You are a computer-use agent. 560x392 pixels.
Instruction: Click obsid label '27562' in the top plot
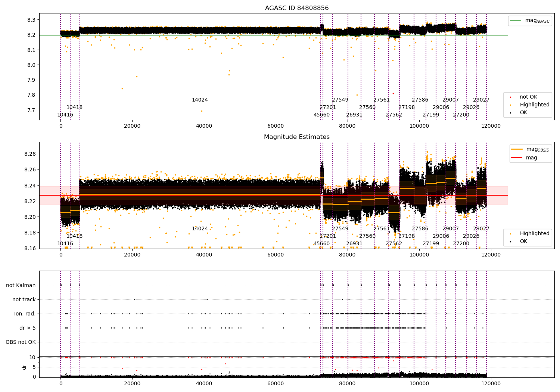tap(394, 115)
